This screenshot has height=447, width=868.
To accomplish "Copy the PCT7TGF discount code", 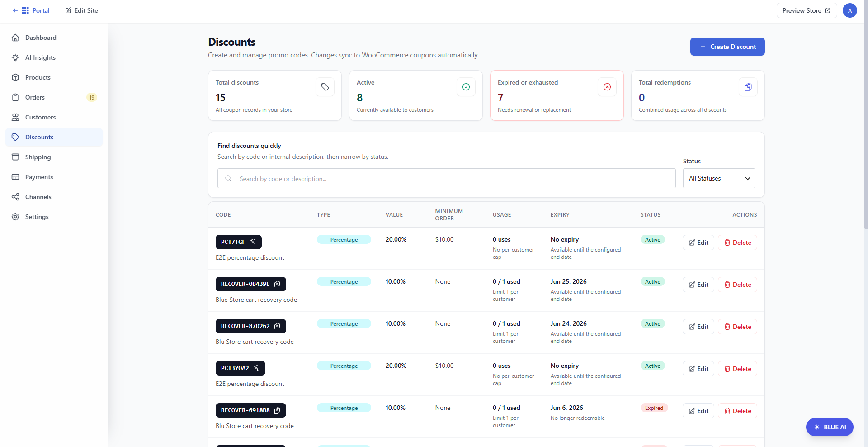I will point(253,242).
